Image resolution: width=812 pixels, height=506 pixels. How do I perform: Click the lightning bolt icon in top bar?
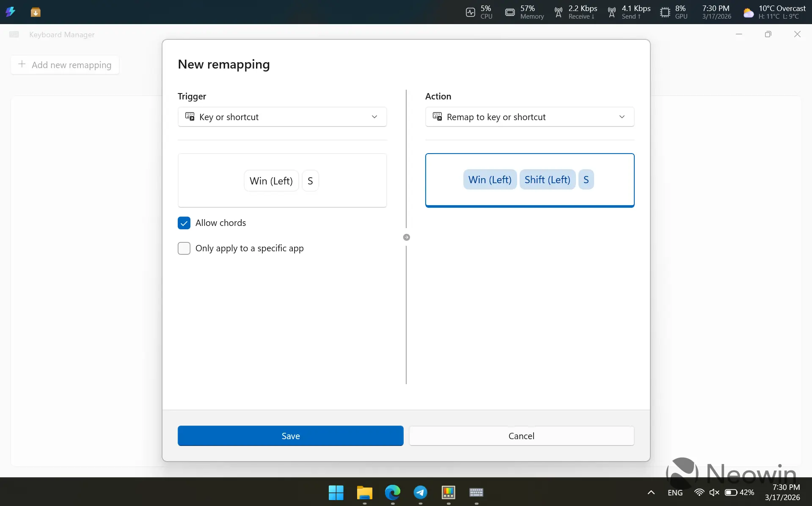click(x=10, y=12)
